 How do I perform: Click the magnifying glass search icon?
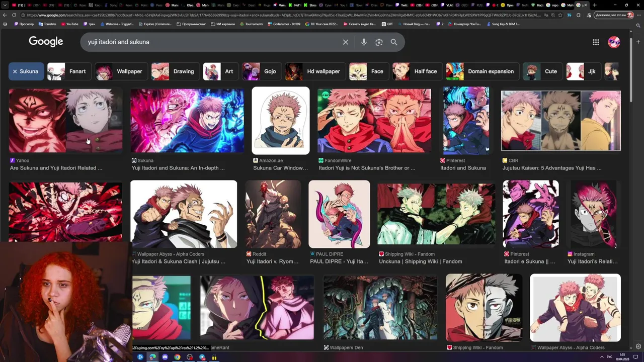click(x=394, y=42)
